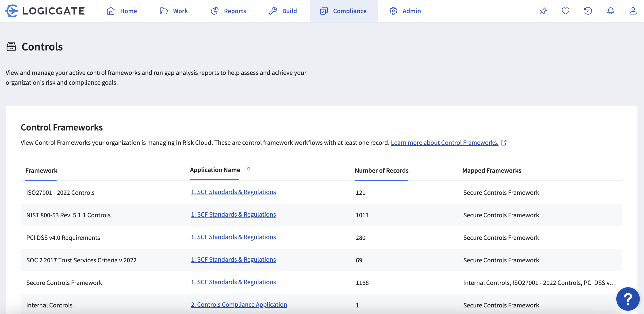Click record count 280

[360, 237]
